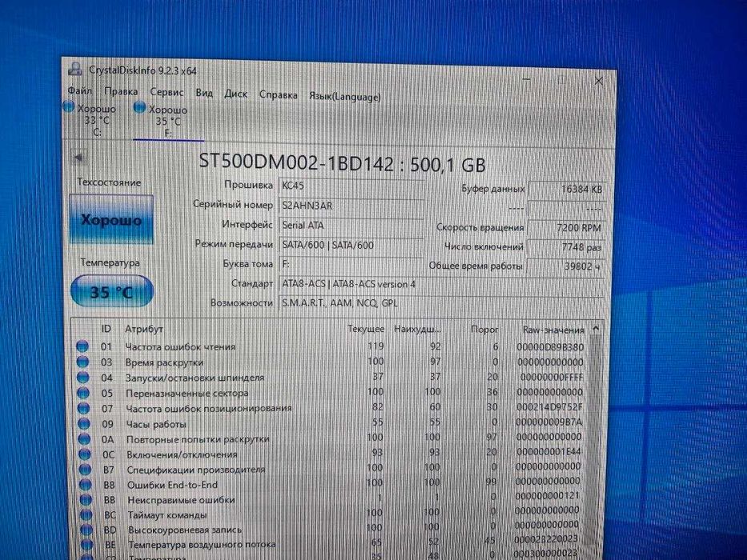Open the Правка menu
Viewport: 747px width, 560px height.
click(121, 91)
